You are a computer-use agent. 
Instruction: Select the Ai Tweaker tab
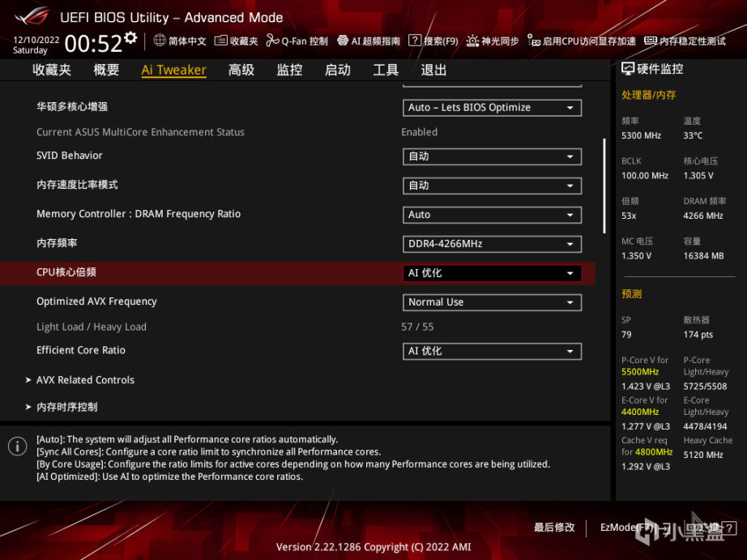(x=174, y=70)
